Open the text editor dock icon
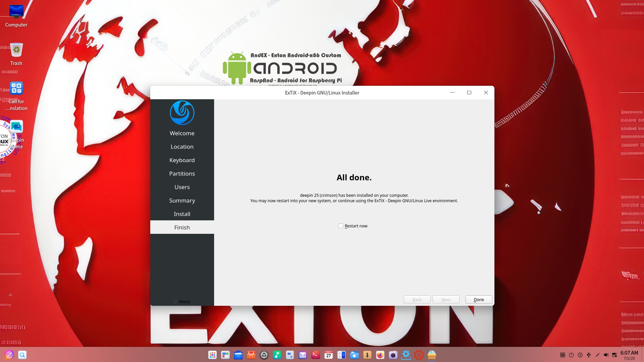 pyautogui.click(x=290, y=355)
